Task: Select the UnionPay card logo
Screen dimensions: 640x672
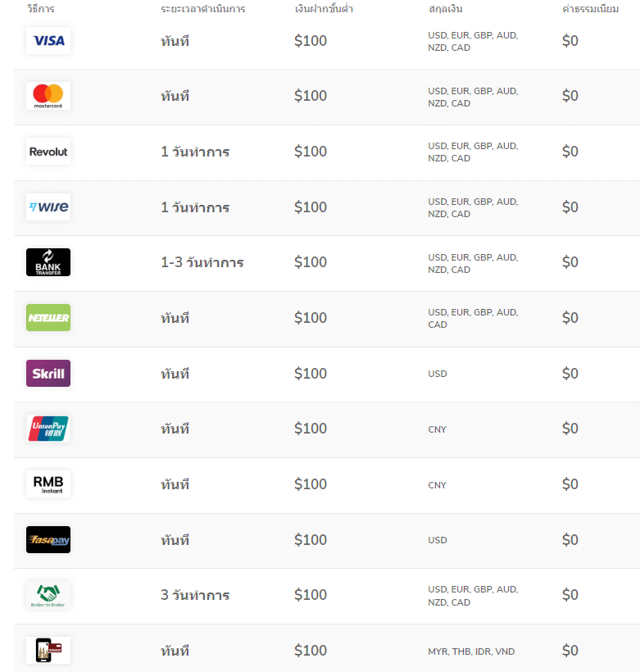Action: click(48, 429)
